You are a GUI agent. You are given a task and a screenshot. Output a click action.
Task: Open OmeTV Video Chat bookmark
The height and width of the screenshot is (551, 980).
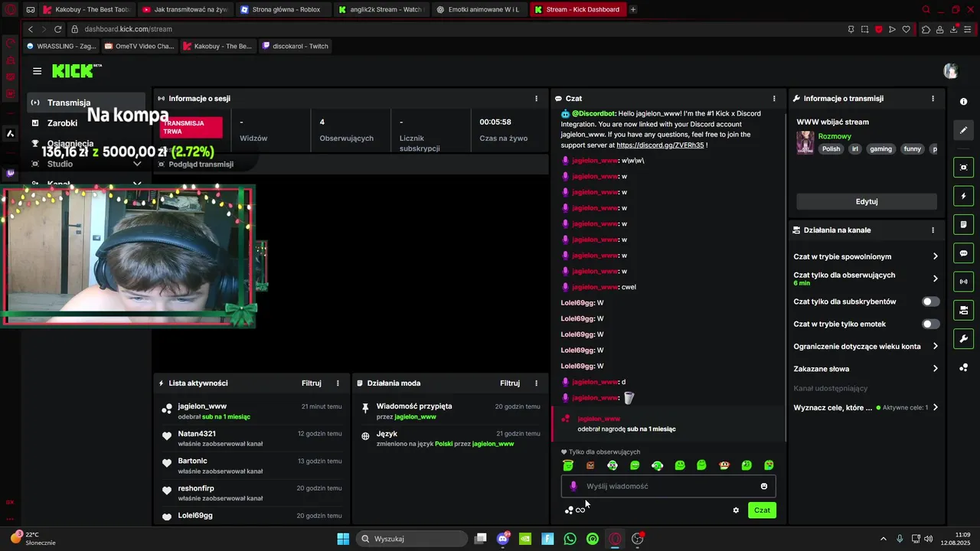coord(140,46)
